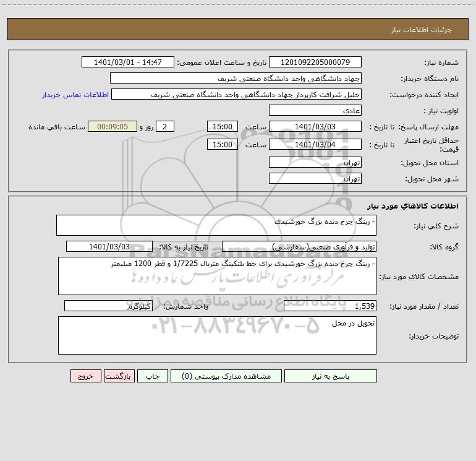Image resolution: width=476 pixels, height=461 pixels.
Task: Click the priority field showing عادی
Action: 315,110
